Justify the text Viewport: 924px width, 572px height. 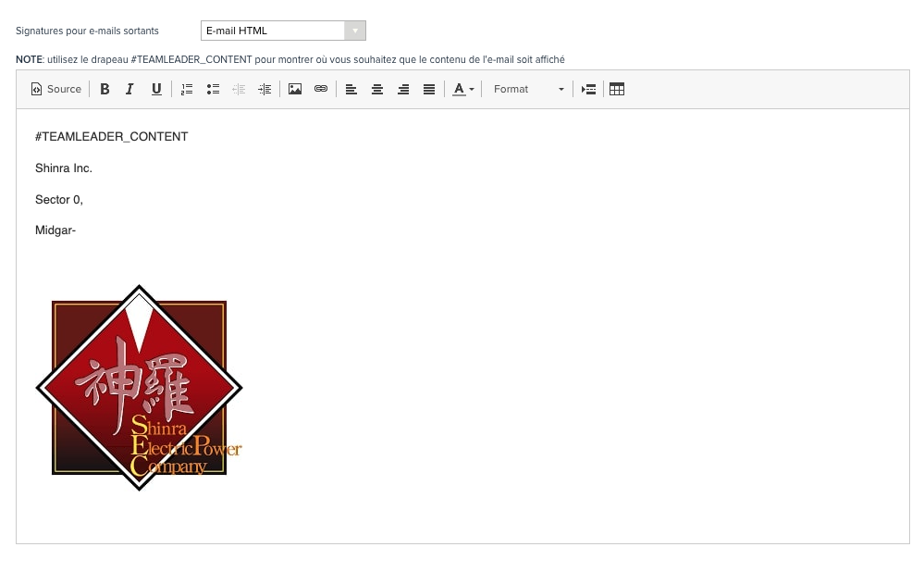(429, 89)
